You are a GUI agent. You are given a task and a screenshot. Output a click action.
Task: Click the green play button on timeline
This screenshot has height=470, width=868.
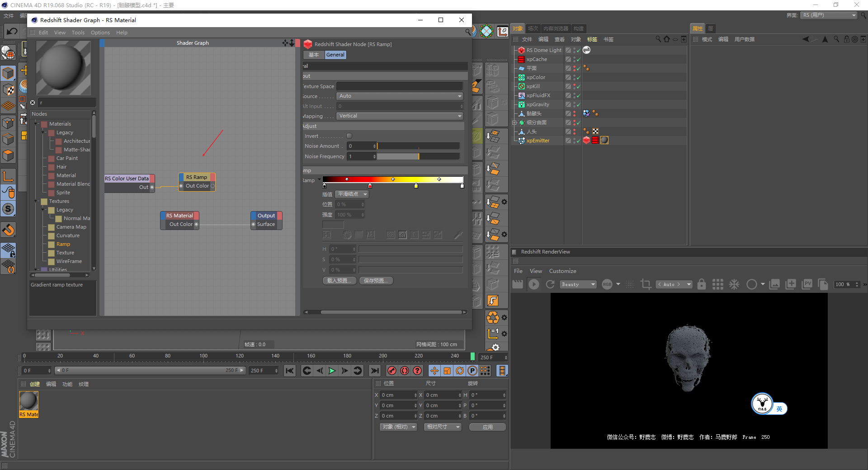click(x=332, y=371)
